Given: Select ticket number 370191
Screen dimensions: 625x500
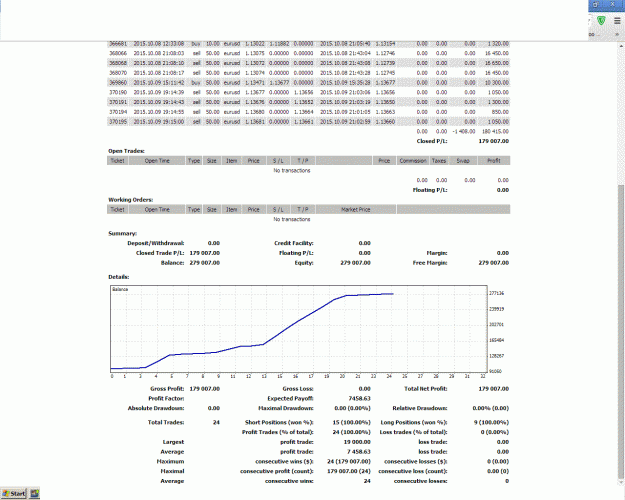Looking at the screenshot, I should pyautogui.click(x=118, y=102).
